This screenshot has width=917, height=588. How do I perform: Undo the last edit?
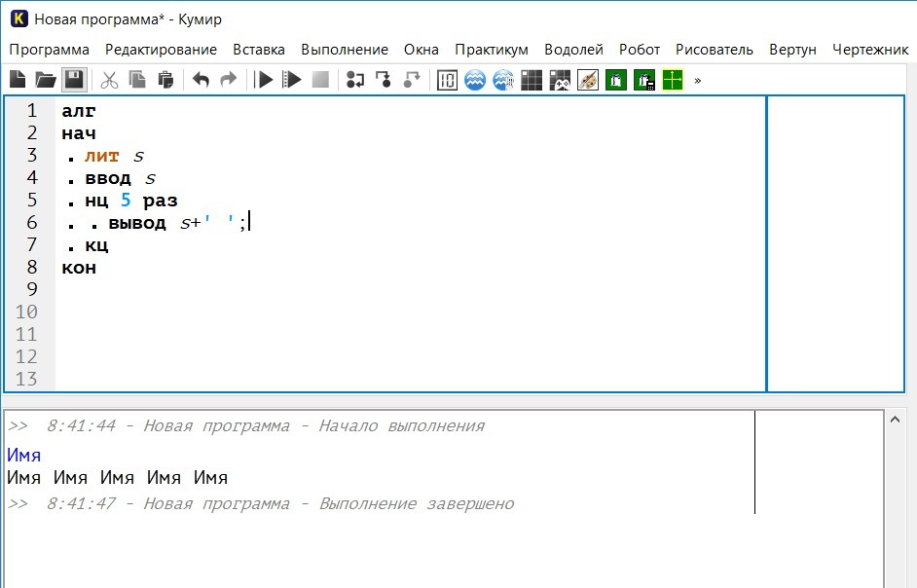pos(201,80)
